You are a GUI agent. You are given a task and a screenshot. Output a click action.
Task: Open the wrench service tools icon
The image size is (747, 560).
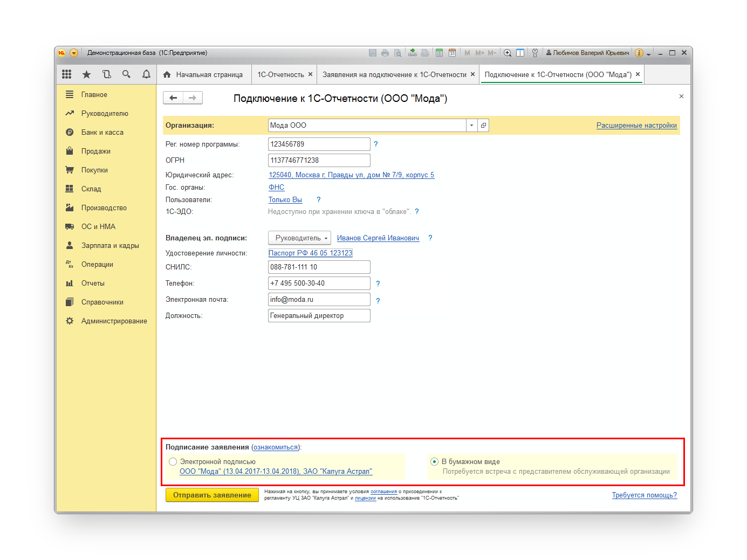535,53
